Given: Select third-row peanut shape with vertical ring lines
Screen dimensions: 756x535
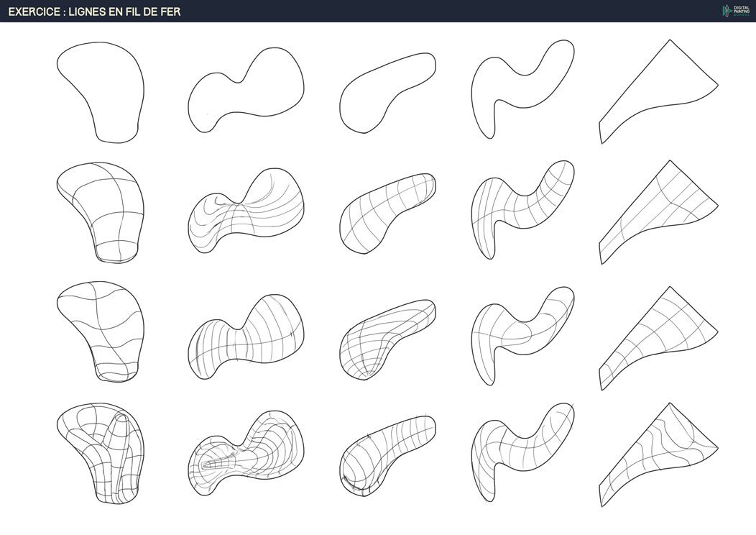Looking at the screenshot, I should coord(244,334).
